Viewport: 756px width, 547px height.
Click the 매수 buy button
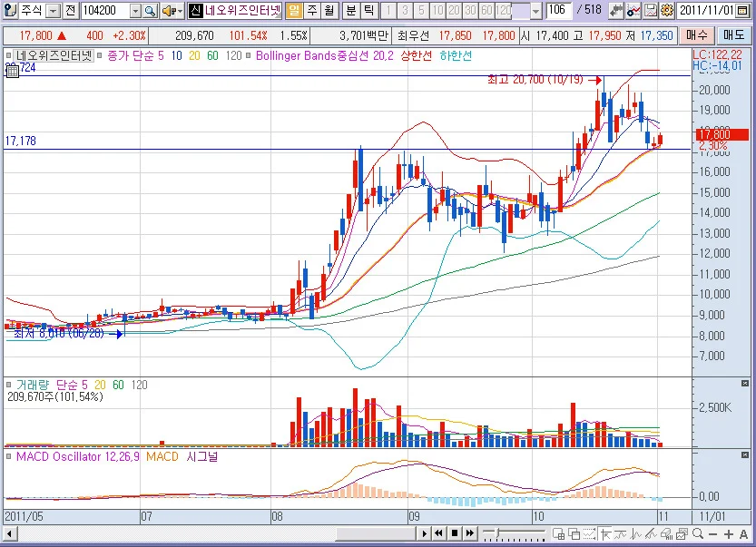tap(697, 35)
